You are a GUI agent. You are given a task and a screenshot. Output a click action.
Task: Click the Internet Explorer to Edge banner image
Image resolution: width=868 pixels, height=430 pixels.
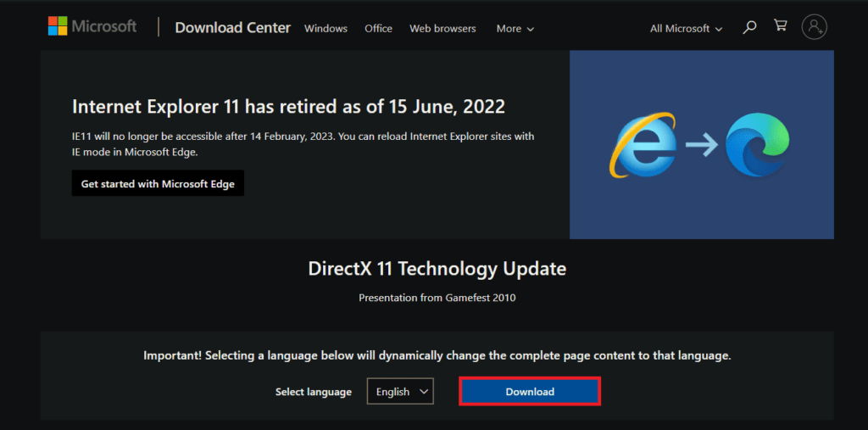pos(701,145)
